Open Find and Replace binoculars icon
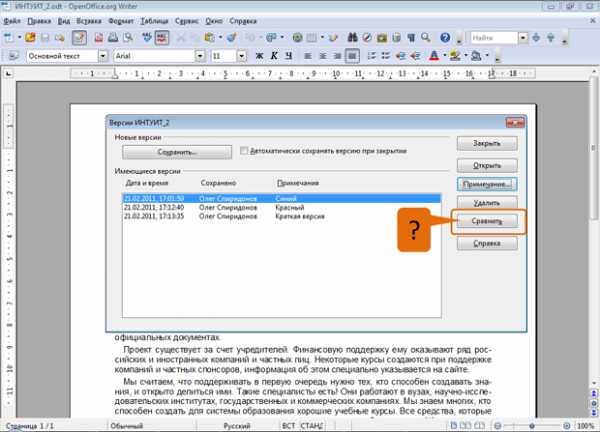The width and height of the screenshot is (600, 432). pos(352,37)
